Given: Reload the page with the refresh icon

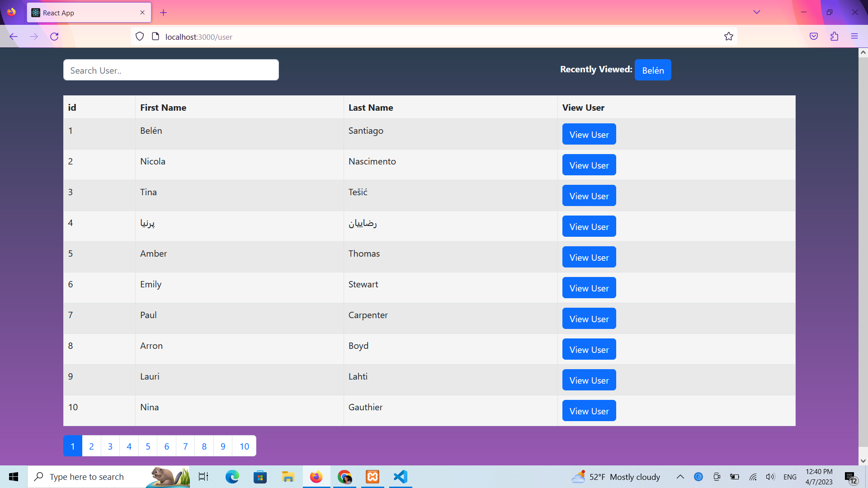Looking at the screenshot, I should click(54, 37).
